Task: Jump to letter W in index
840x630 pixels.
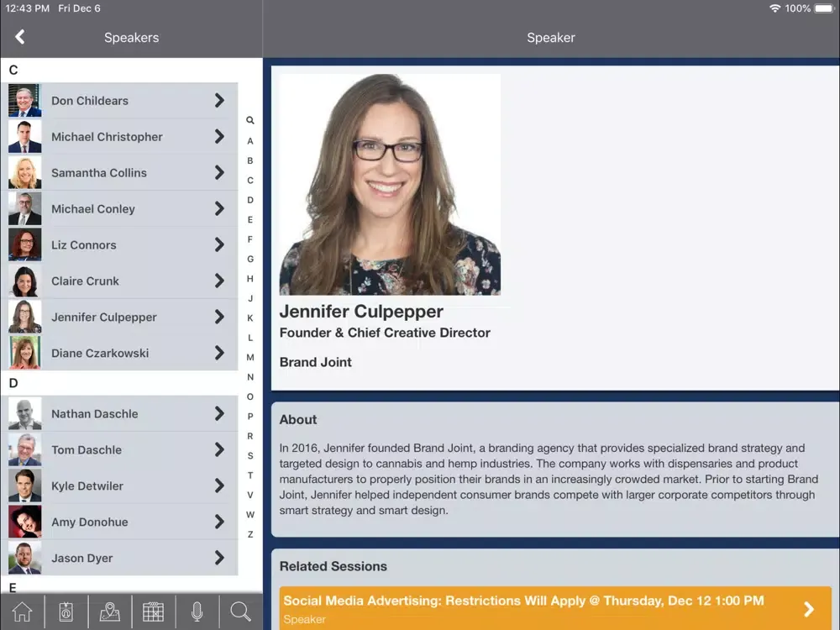Action: 250,515
